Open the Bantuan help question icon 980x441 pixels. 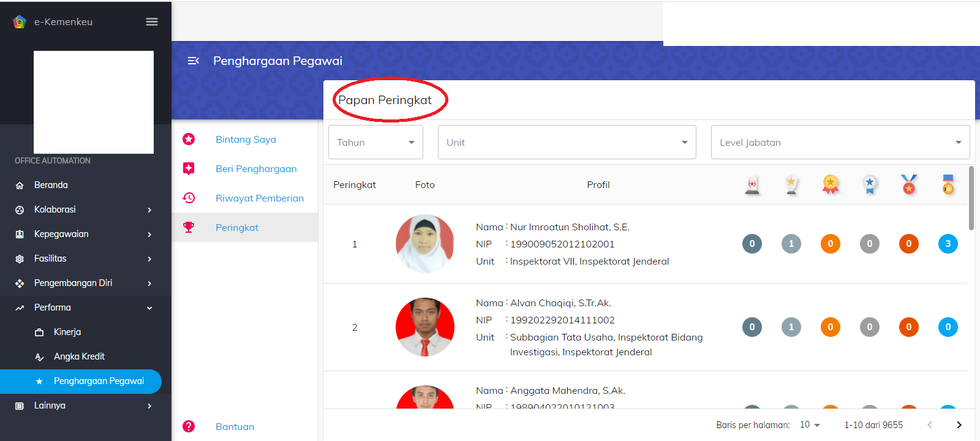tap(189, 426)
